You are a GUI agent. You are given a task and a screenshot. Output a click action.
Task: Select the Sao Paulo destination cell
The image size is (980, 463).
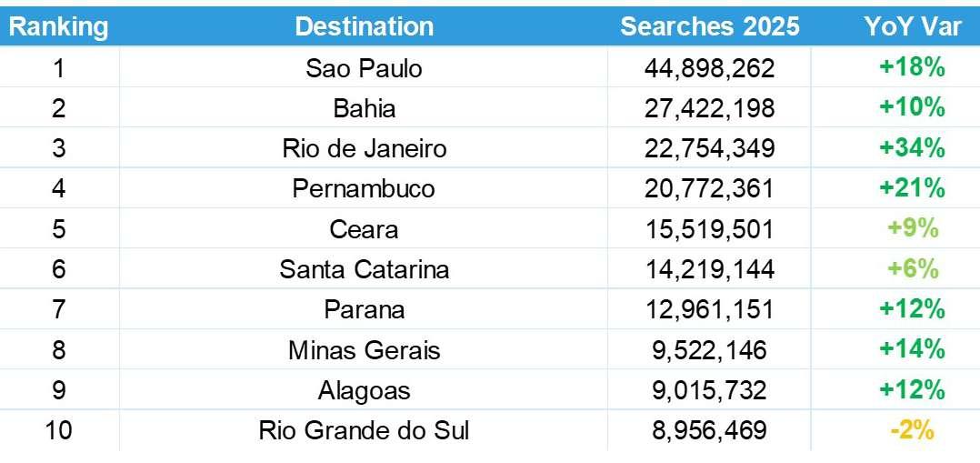pyautogui.click(x=364, y=68)
